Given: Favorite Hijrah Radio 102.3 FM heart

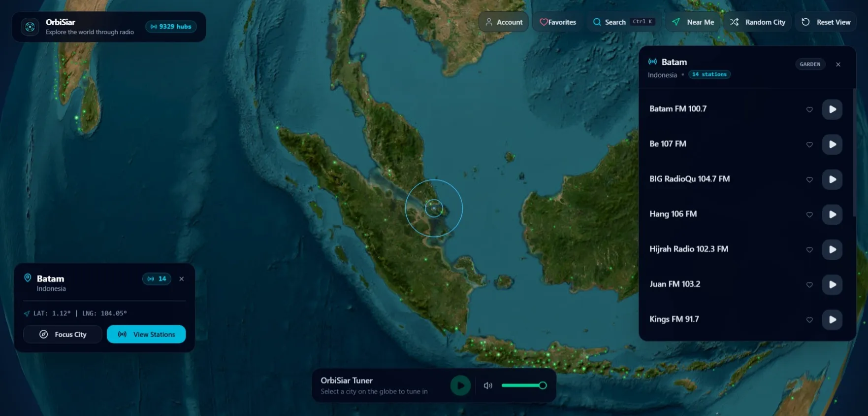Looking at the screenshot, I should coord(809,249).
